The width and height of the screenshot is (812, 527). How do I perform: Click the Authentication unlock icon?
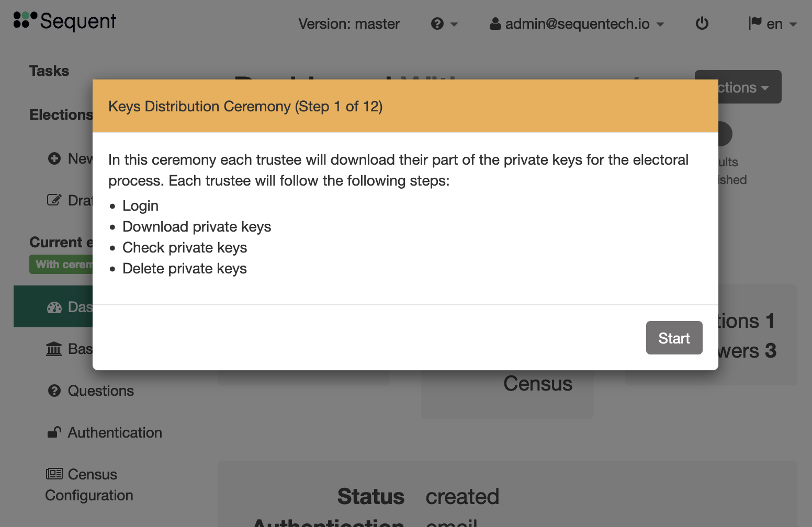coord(54,432)
